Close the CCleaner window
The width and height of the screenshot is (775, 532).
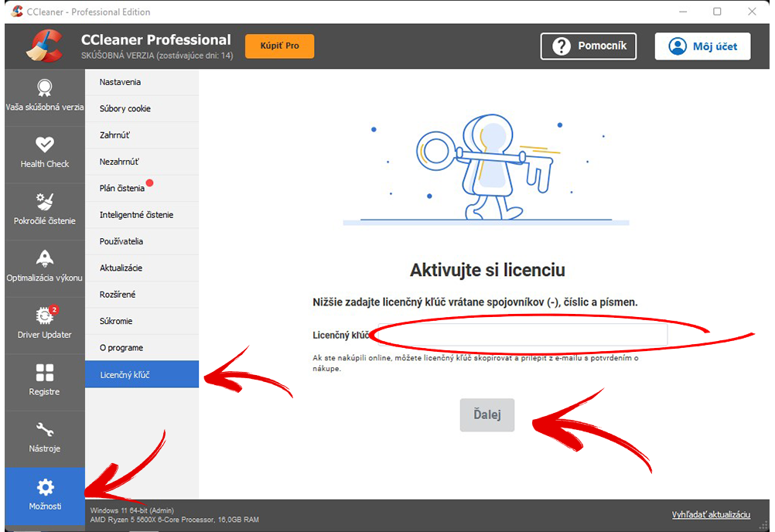coord(752,12)
